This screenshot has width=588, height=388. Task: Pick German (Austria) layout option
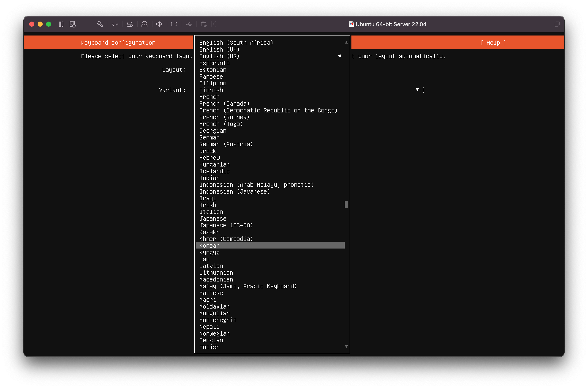[226, 144]
